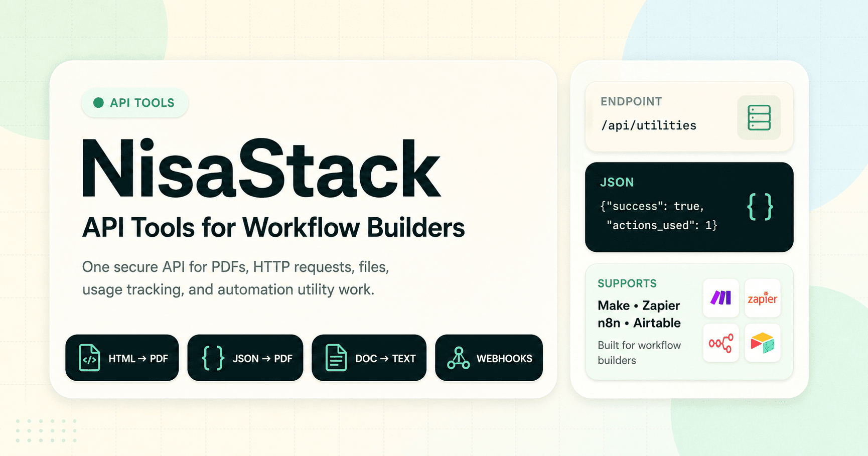The width and height of the screenshot is (868, 456).
Task: Click the 'API Tools for Workflow Builders' heading
Action: pyautogui.click(x=273, y=228)
